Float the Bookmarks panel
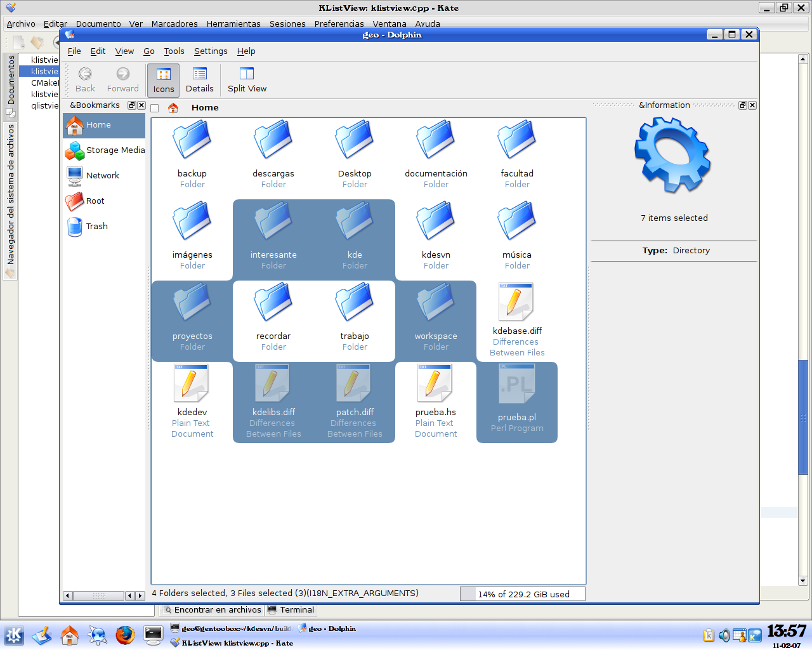Image resolution: width=812 pixels, height=650 pixels. (132, 105)
